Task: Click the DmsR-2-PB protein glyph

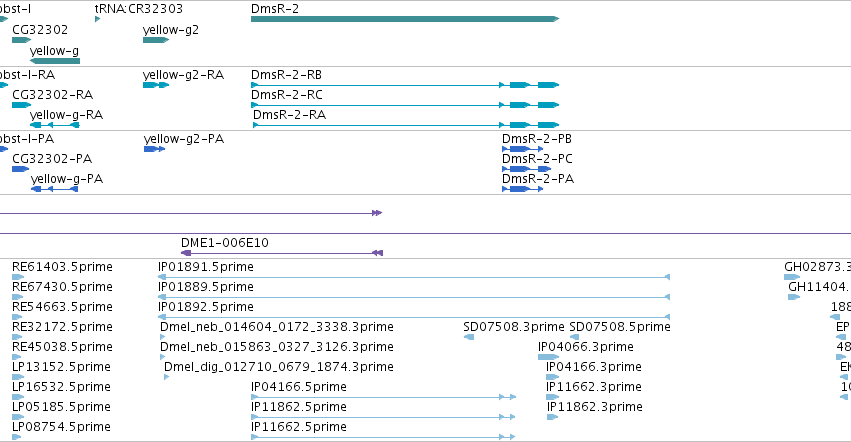Action: pyautogui.click(x=523, y=149)
